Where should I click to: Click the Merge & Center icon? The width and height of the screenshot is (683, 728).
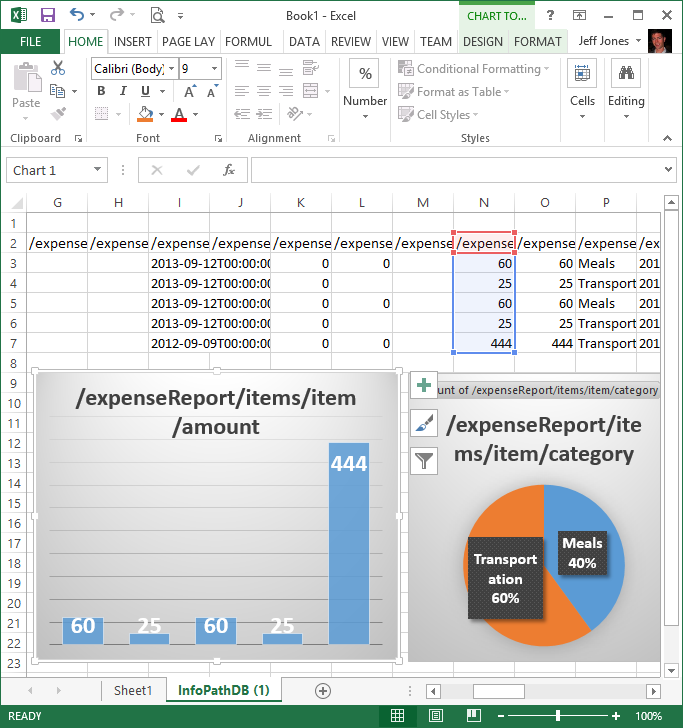(x=310, y=91)
